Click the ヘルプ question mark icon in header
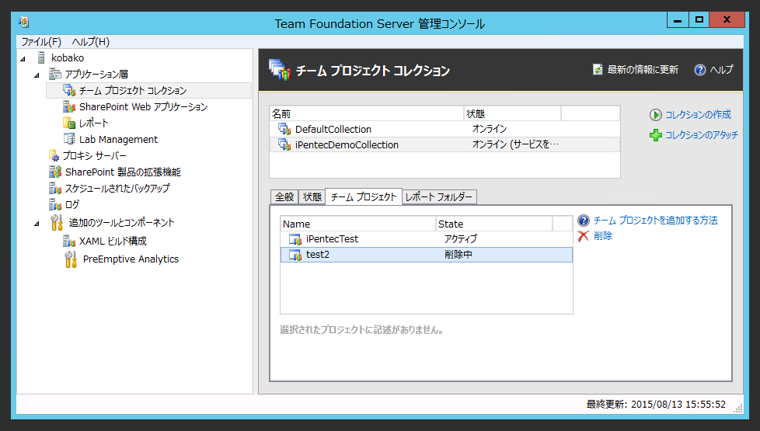Viewport: 760px width, 431px height. coord(699,70)
